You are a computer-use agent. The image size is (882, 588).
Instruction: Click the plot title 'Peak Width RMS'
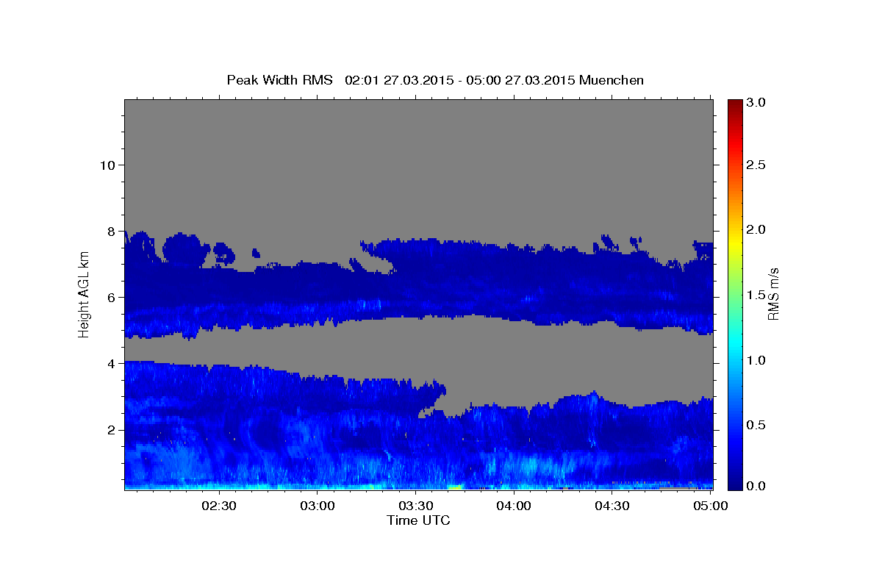(x=279, y=80)
